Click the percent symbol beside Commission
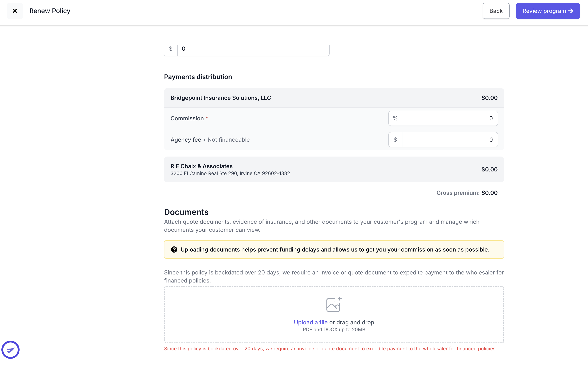 point(395,118)
